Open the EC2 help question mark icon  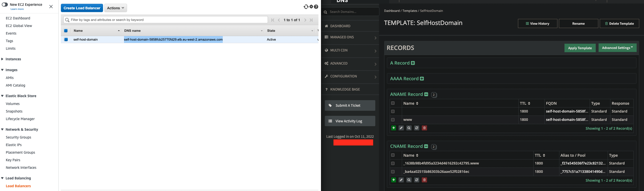click(x=316, y=7)
